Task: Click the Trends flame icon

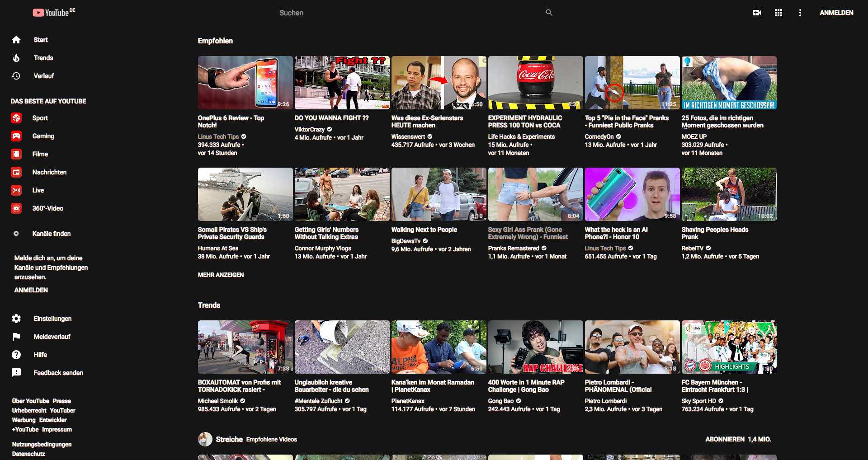Action: [x=16, y=58]
